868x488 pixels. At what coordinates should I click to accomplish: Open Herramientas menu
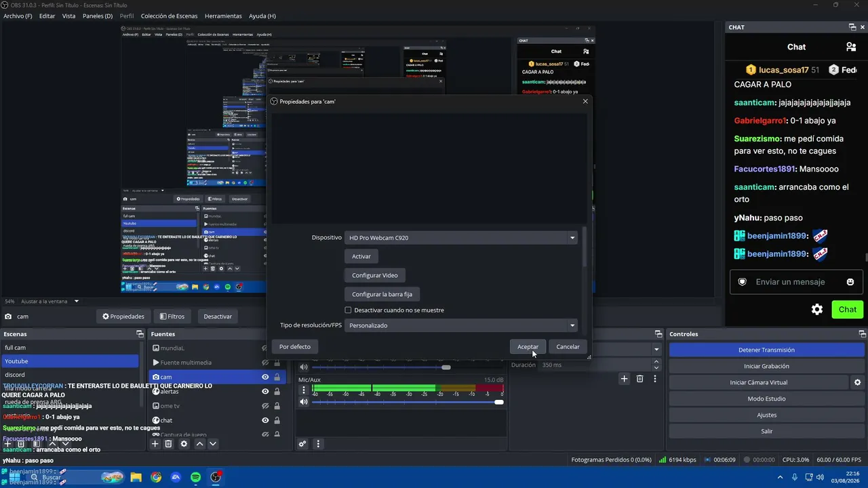(x=223, y=16)
